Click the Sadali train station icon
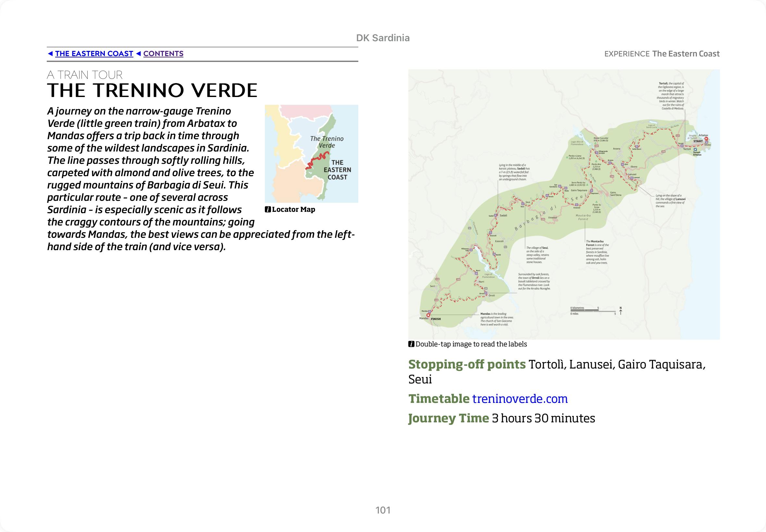Viewport: 766px width, 532px height. point(496,215)
